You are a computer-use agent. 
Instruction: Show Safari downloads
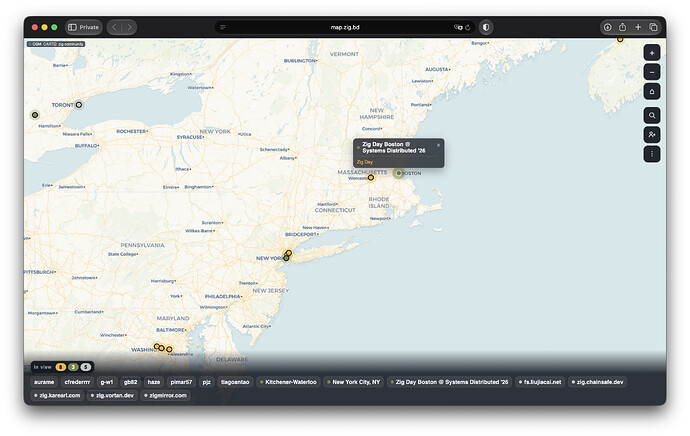click(607, 27)
